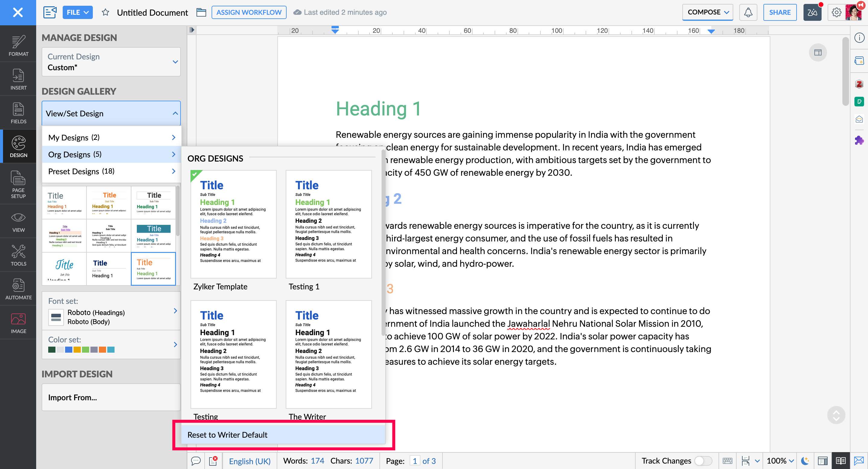Viewport: 868px width, 469px height.
Task: Mark document as favorite with star
Action: [105, 12]
